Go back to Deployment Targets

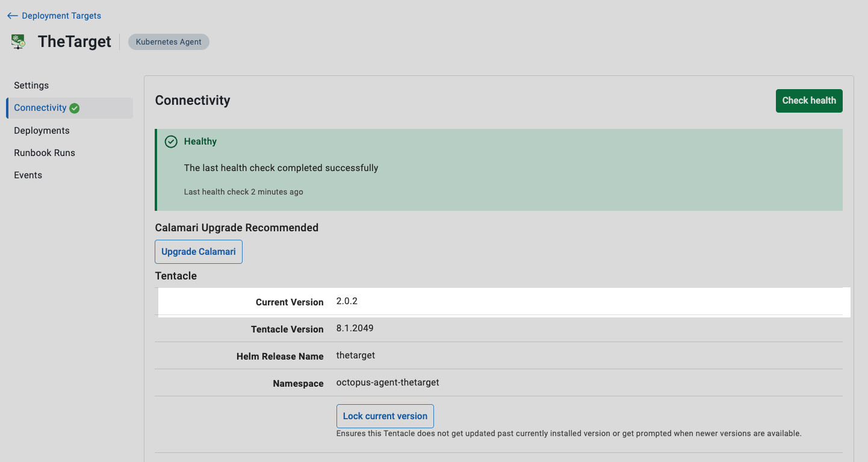tap(54, 16)
